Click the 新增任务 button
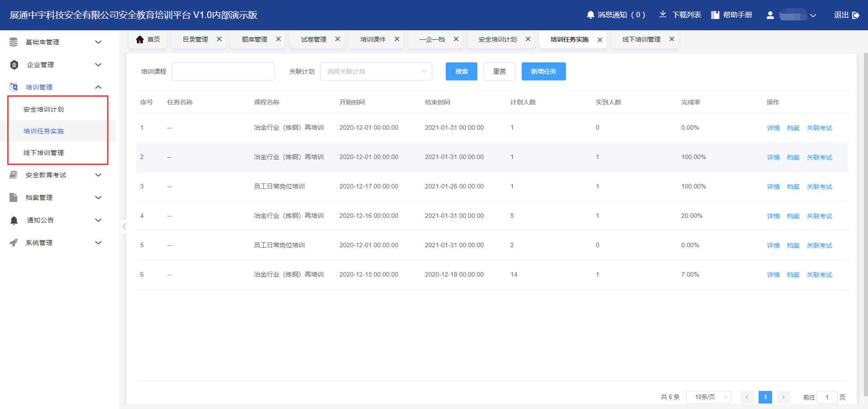The image size is (868, 409). (544, 71)
